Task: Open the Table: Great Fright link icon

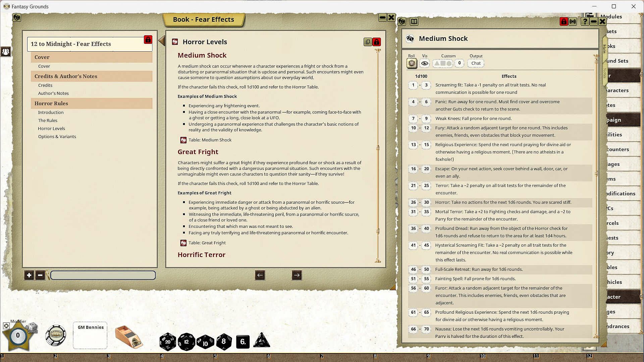Action: 183,243
